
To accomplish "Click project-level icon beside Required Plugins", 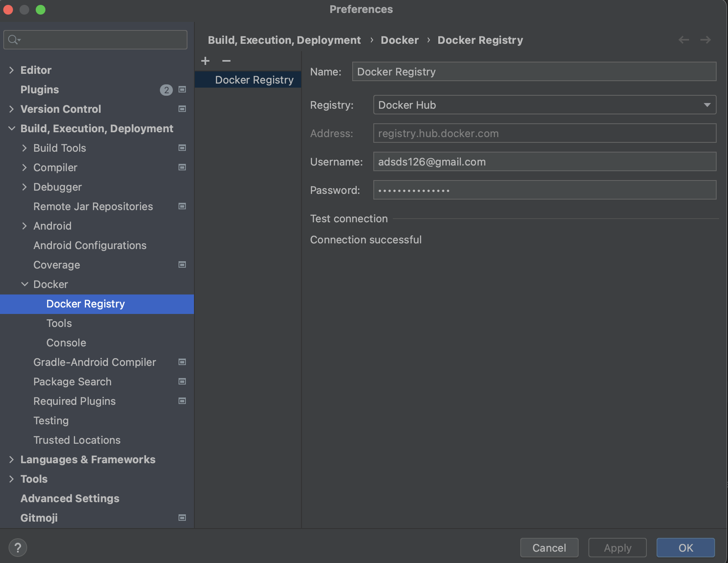I will [182, 401].
